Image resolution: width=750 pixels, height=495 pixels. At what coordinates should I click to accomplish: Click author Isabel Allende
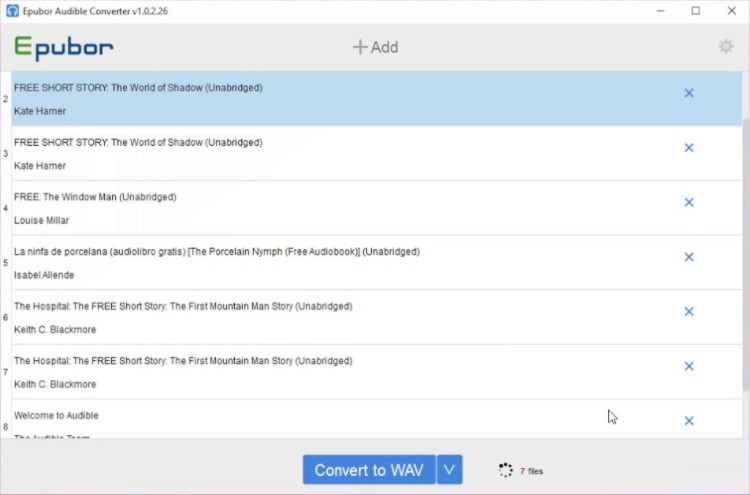(44, 275)
